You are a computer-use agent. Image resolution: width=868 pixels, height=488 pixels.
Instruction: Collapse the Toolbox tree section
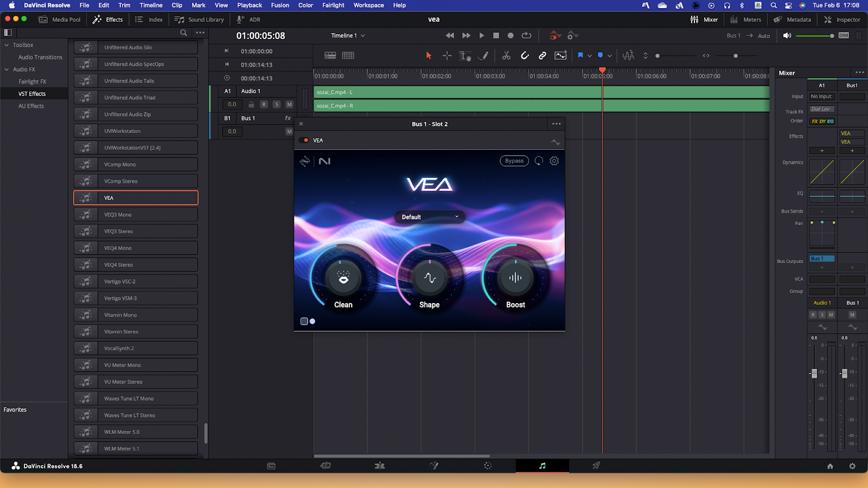[7, 45]
